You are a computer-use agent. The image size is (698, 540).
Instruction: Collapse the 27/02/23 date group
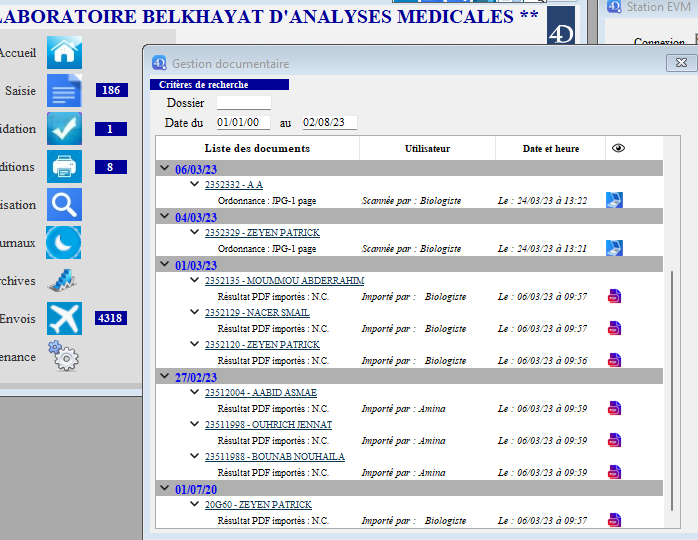(164, 377)
